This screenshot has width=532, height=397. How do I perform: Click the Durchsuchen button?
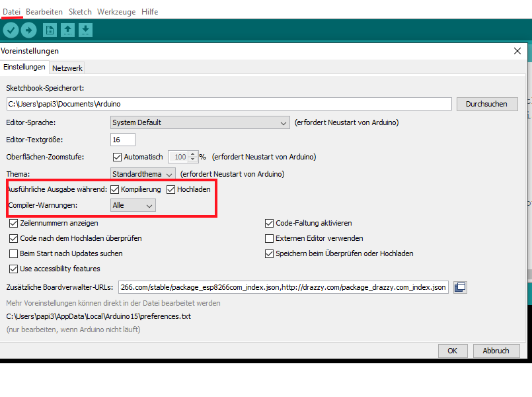(486, 104)
